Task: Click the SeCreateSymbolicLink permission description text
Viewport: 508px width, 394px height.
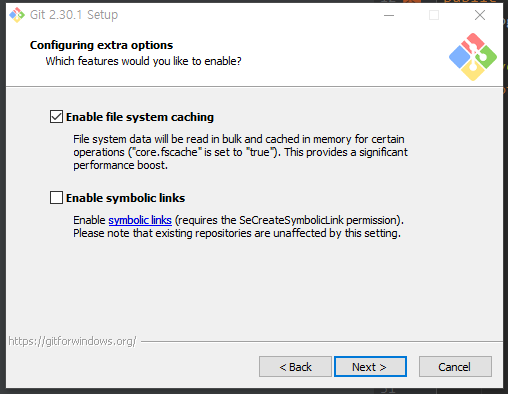Action: 238,220
